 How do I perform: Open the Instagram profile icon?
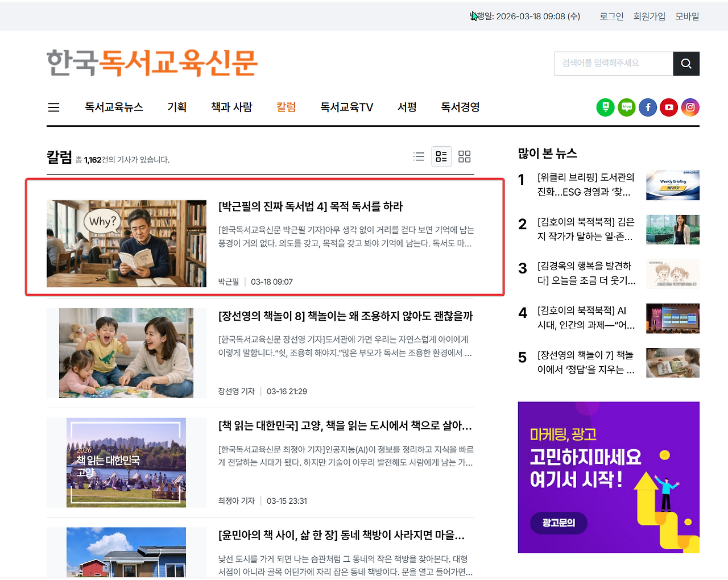[x=690, y=107]
